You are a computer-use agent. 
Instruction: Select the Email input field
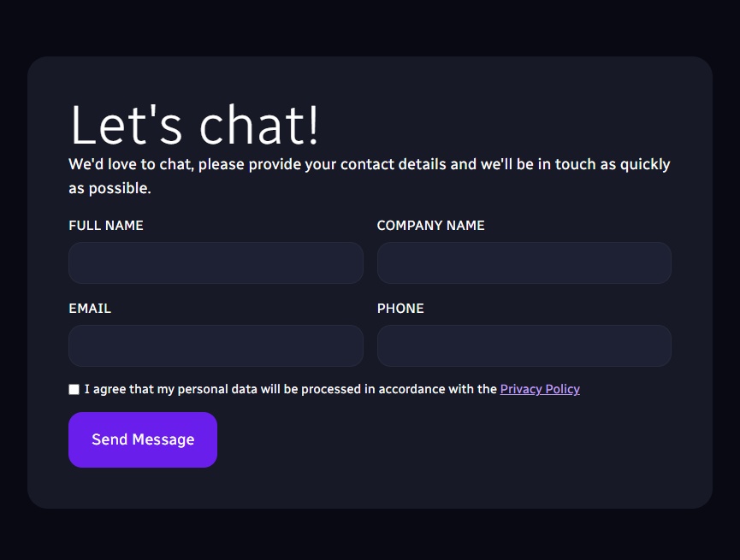tap(216, 345)
